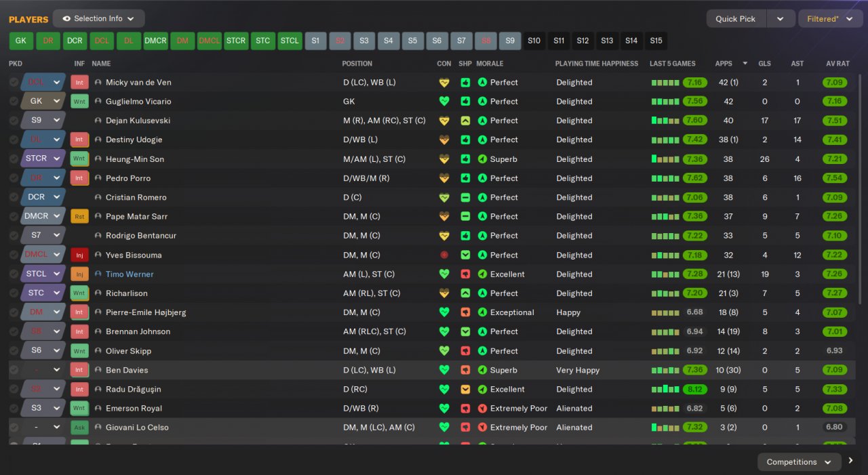
Task: Toggle the selection circle for Cristian Romero
Action: (14, 197)
